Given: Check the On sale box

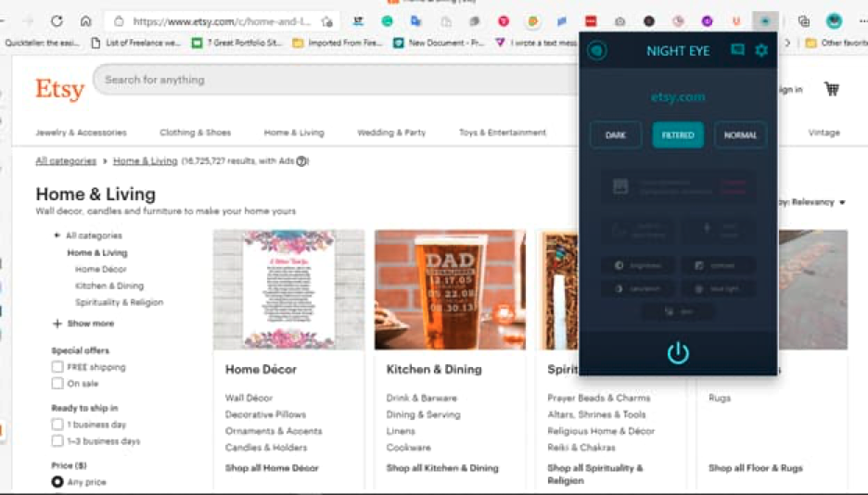Looking at the screenshot, I should 57,383.
